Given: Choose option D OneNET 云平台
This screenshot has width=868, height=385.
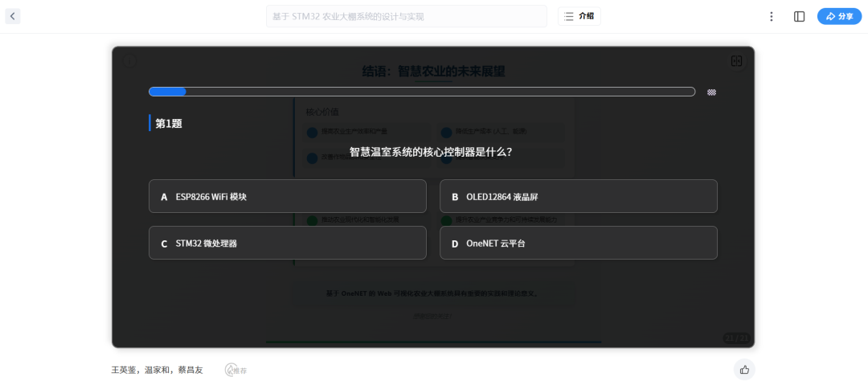Looking at the screenshot, I should (x=579, y=243).
